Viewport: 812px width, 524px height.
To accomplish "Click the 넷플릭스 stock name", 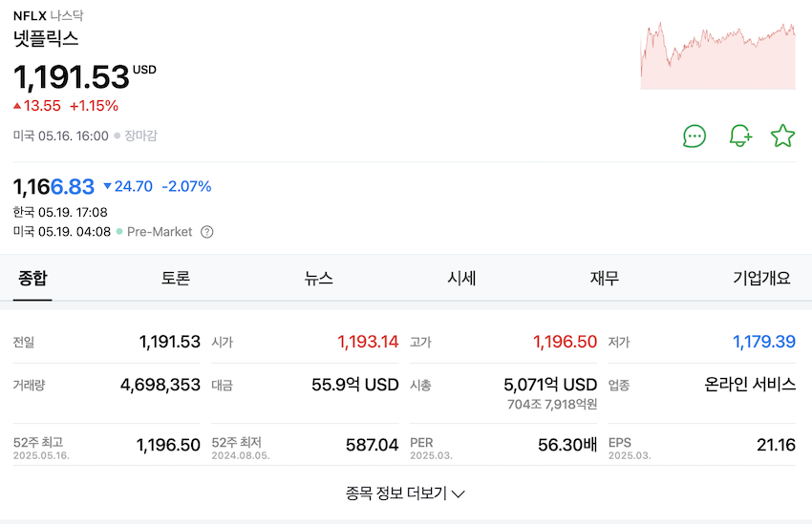I will [46, 39].
